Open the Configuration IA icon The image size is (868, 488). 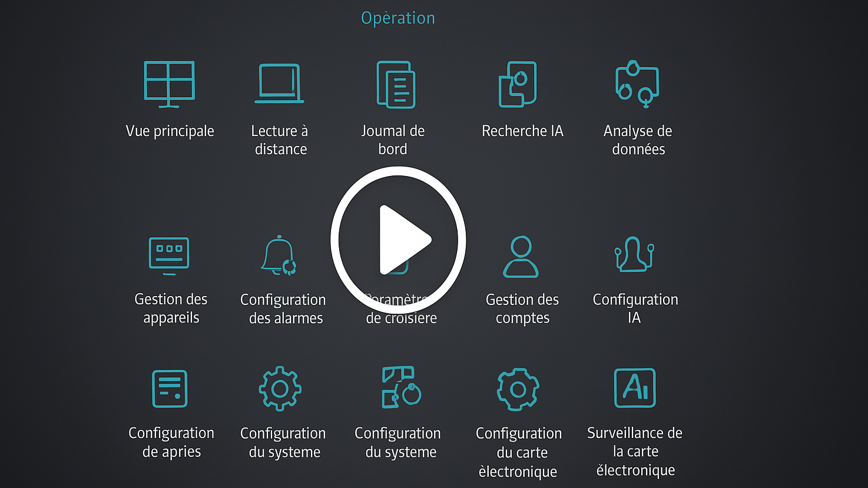click(634, 254)
